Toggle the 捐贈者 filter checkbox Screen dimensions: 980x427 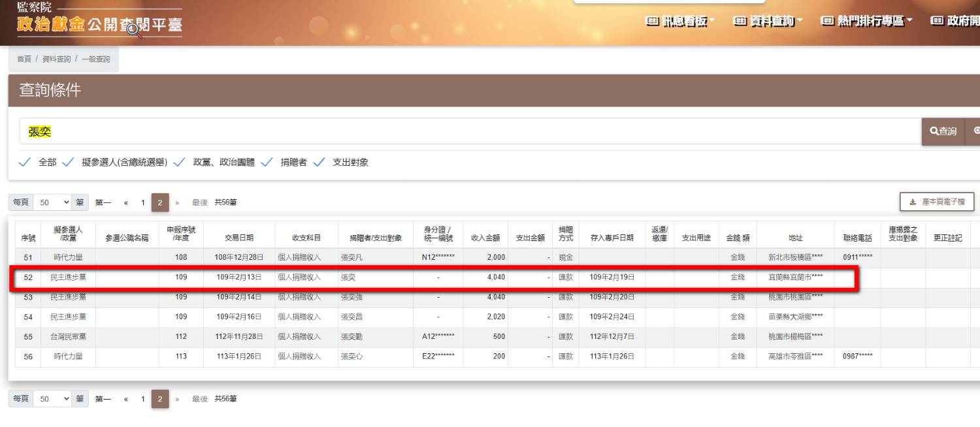[x=267, y=163]
